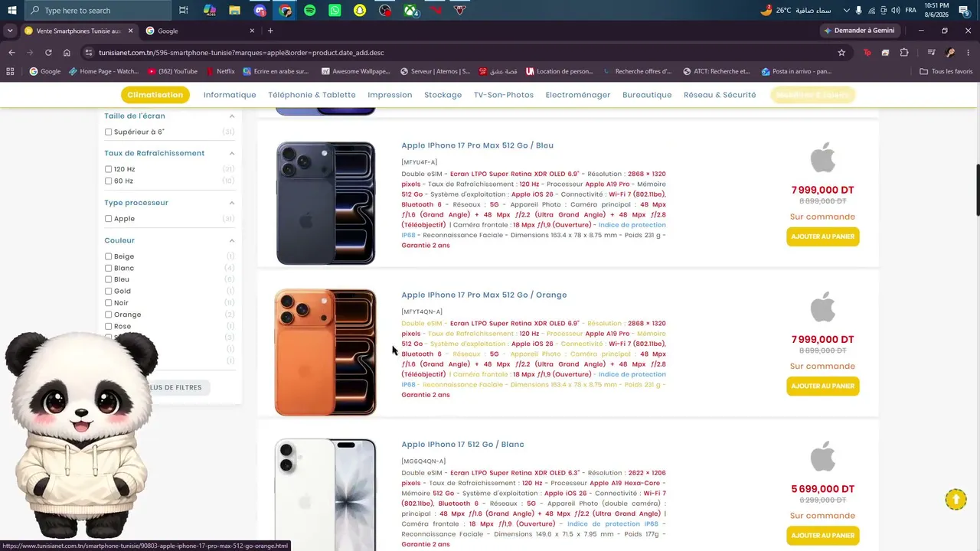980x551 pixels.
Task: Open the Electroménager category menu
Action: coord(578,95)
